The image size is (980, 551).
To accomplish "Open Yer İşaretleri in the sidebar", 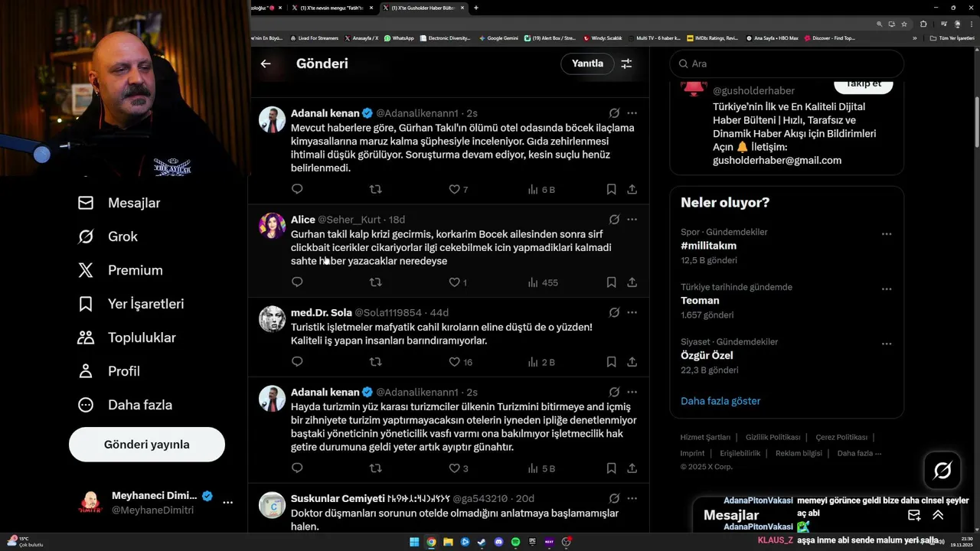I will [132, 304].
